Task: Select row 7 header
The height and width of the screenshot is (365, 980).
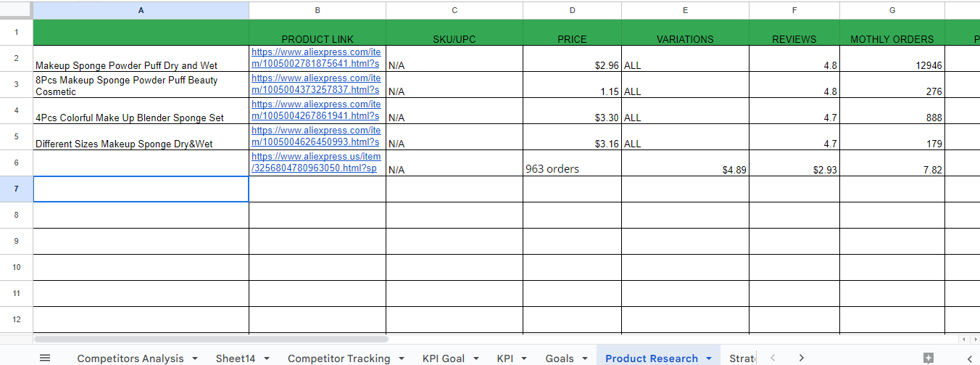Action: 16,189
